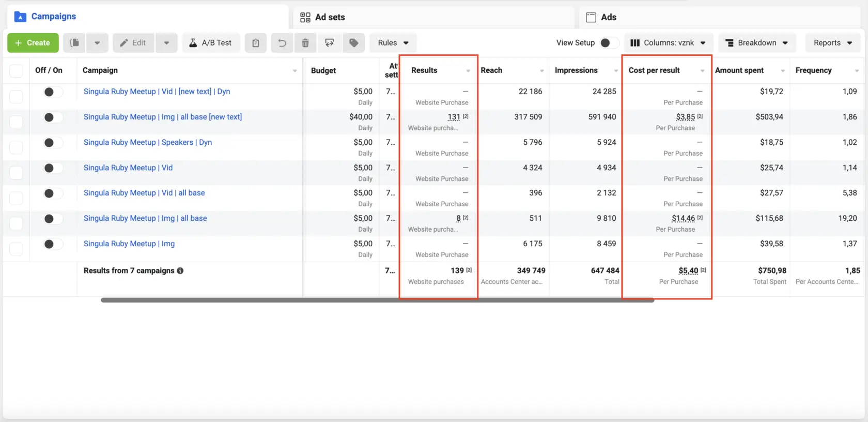This screenshot has width=868, height=422.
Task: Open the Columns: vznk dropdown
Action: coord(669,43)
